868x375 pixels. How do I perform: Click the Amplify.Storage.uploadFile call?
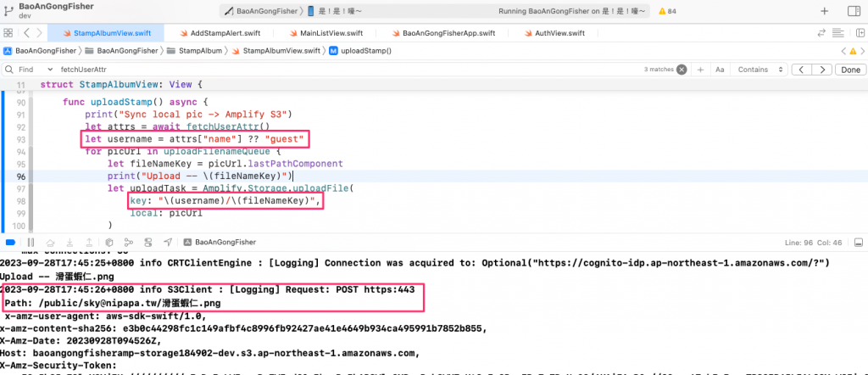click(x=277, y=188)
